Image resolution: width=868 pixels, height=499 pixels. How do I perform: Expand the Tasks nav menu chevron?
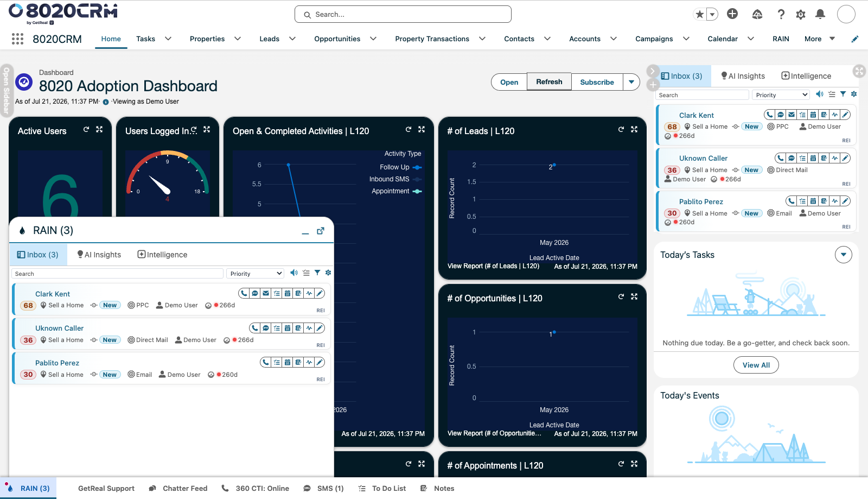pos(168,39)
